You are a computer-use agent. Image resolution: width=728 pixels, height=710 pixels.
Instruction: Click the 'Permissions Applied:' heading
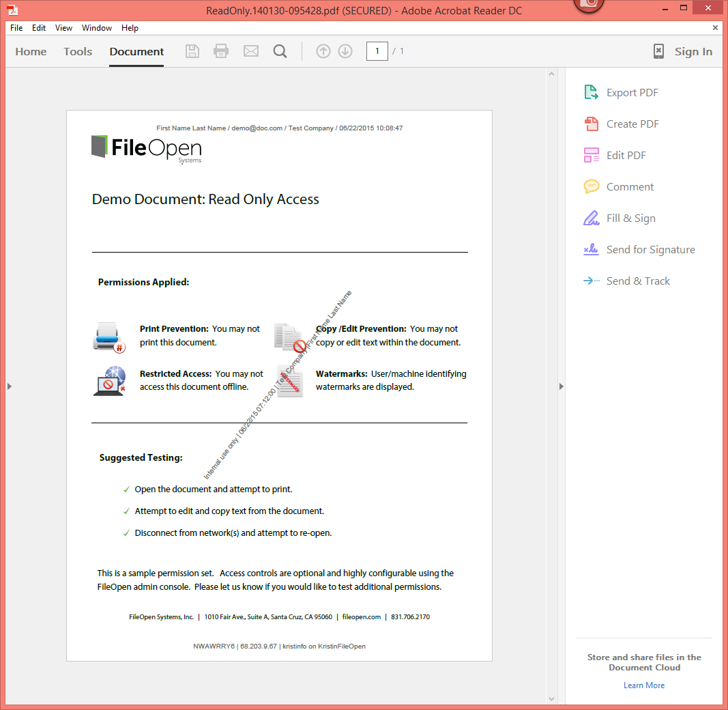click(143, 282)
